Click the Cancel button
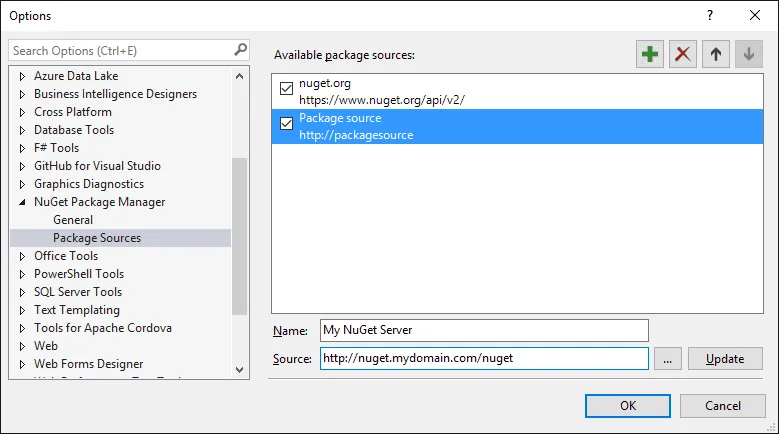This screenshot has width=779, height=434. 722,406
